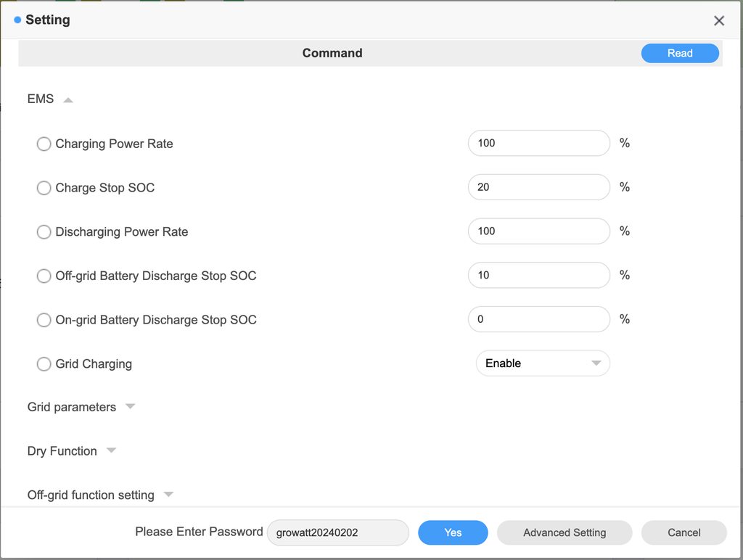
Task: Select the Charge Stop SOC radio button
Action: coord(44,188)
